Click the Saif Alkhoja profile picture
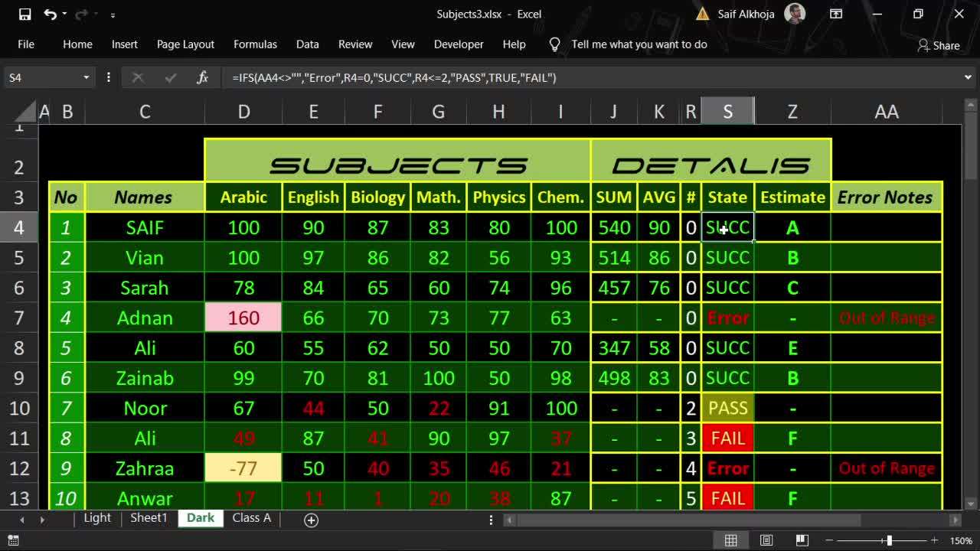The width and height of the screenshot is (980, 551). 795,14
